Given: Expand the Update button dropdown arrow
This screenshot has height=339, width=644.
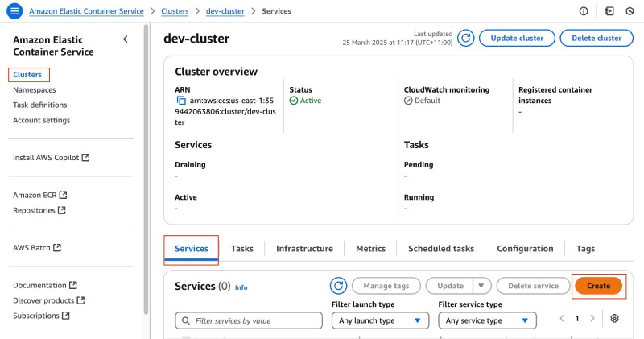Looking at the screenshot, I should pos(481,286).
